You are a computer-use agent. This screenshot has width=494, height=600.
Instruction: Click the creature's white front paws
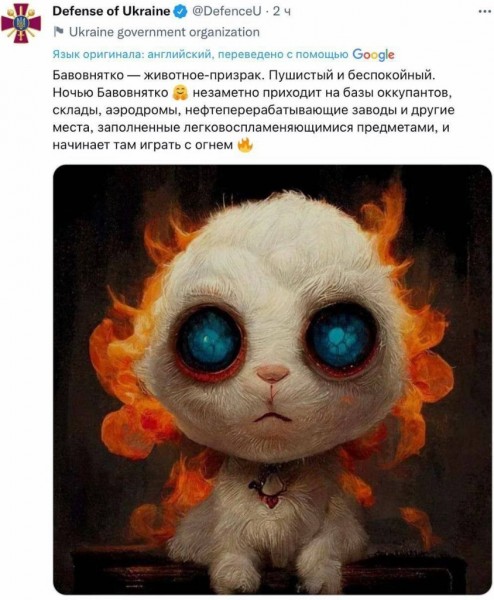coord(268,572)
